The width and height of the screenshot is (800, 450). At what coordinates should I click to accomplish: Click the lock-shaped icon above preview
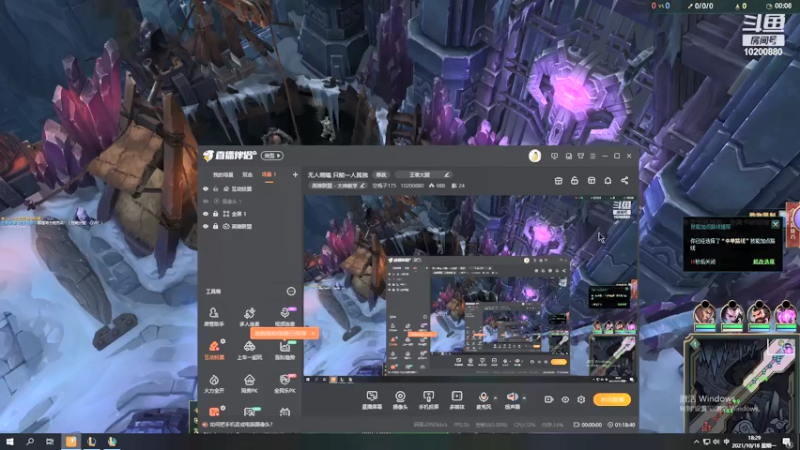point(574,181)
